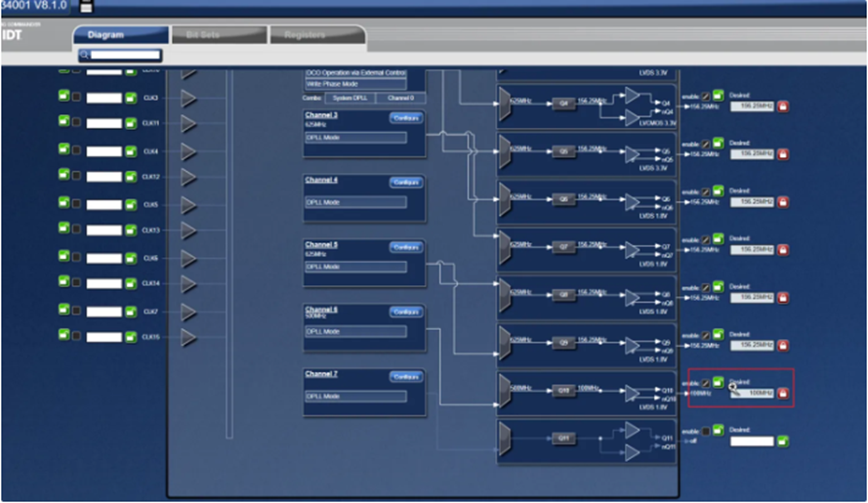Click Configure button for Channel 5
The height and width of the screenshot is (503, 868).
[x=404, y=247]
